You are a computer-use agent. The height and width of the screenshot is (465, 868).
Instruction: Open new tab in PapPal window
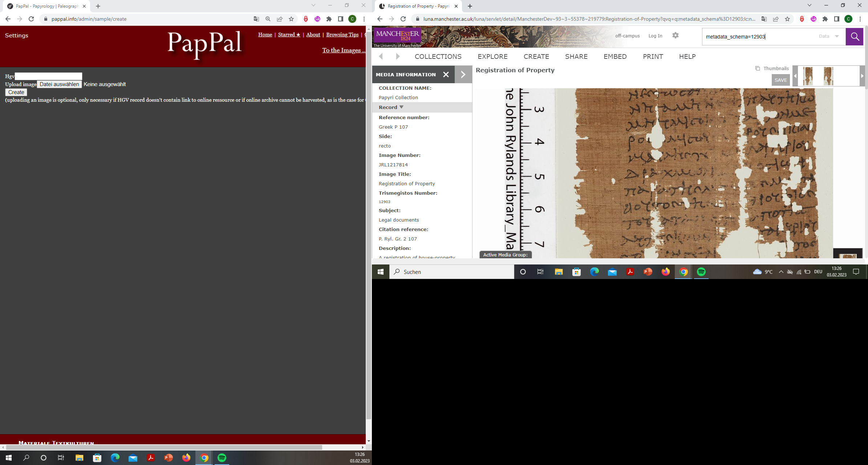click(98, 6)
